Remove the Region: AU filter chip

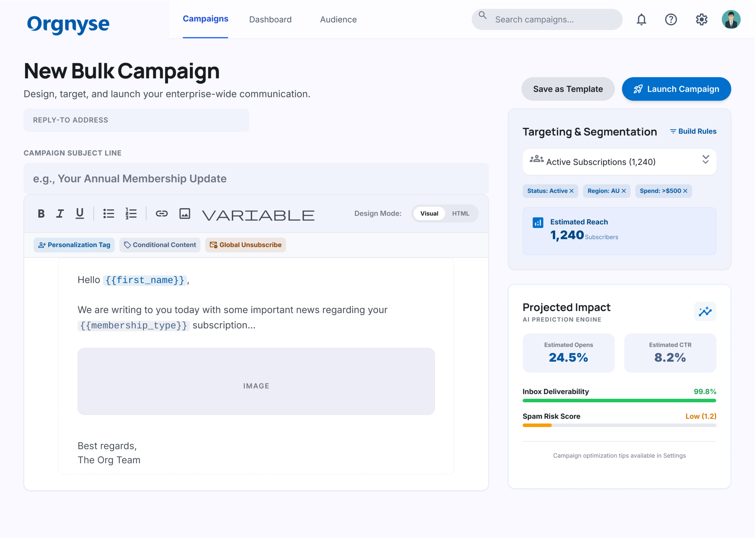coord(624,191)
